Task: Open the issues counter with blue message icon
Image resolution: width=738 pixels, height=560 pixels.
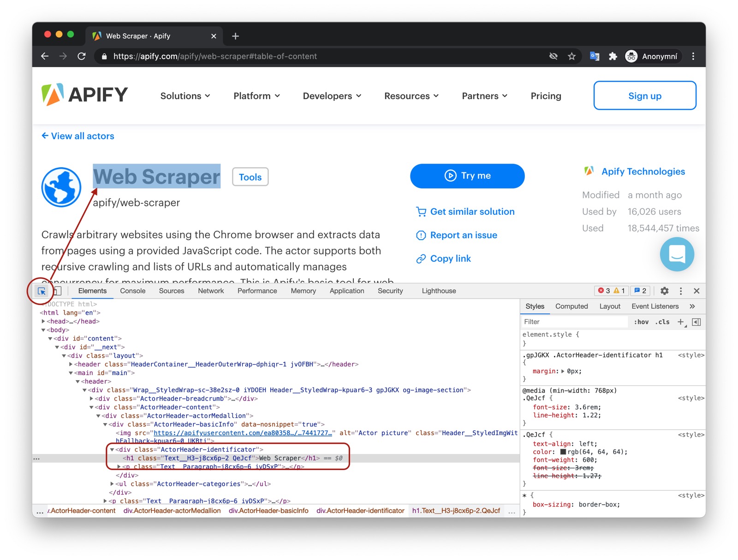Action: (640, 291)
